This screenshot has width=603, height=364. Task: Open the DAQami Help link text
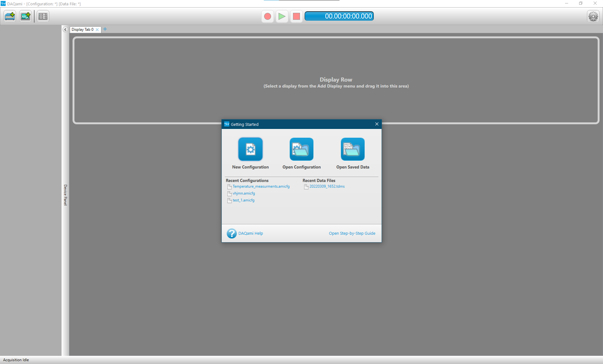tap(251, 233)
